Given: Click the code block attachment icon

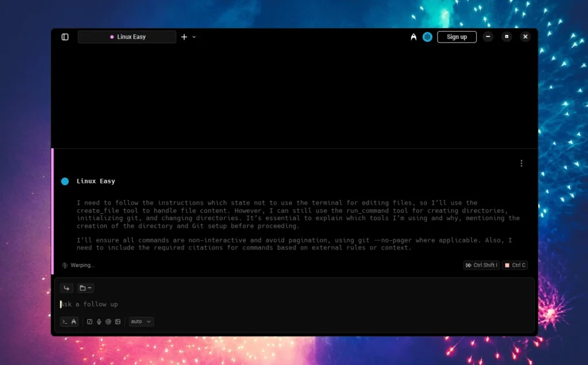Looking at the screenshot, I should (x=90, y=321).
